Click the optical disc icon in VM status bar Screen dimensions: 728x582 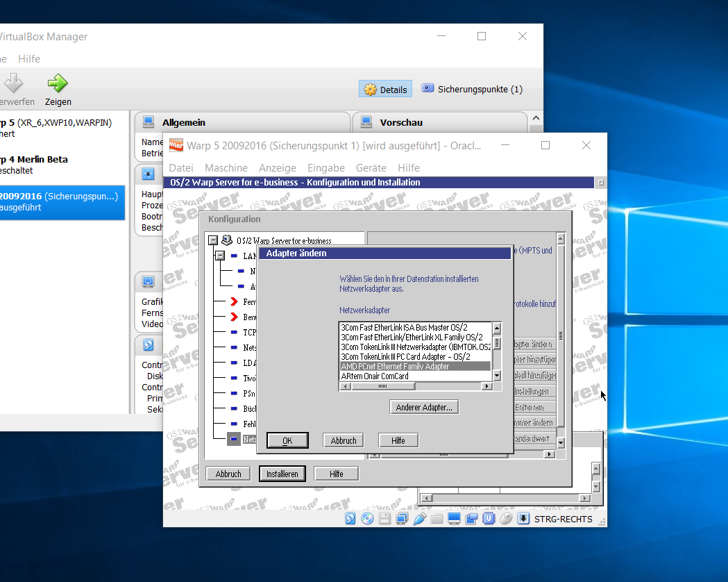point(367,518)
